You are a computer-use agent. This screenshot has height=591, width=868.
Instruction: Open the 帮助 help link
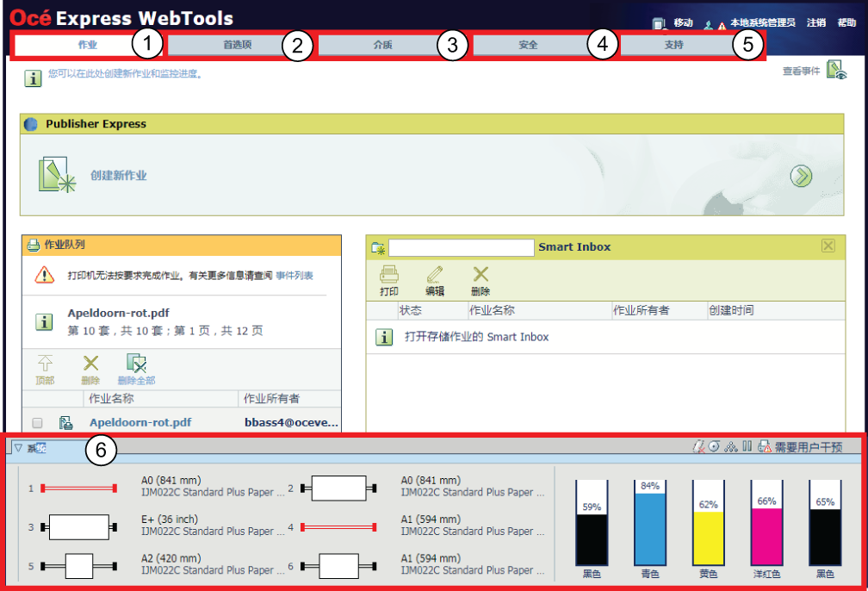[x=846, y=22]
